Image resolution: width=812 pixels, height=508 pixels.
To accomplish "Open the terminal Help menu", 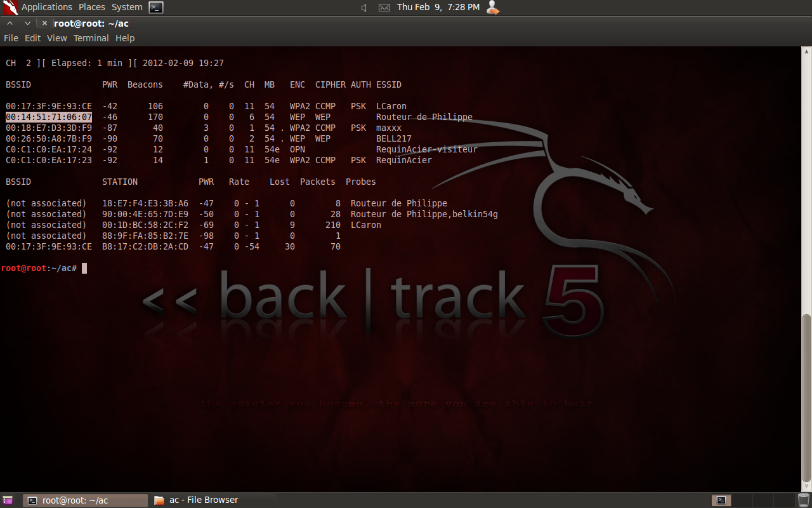I will pos(125,38).
